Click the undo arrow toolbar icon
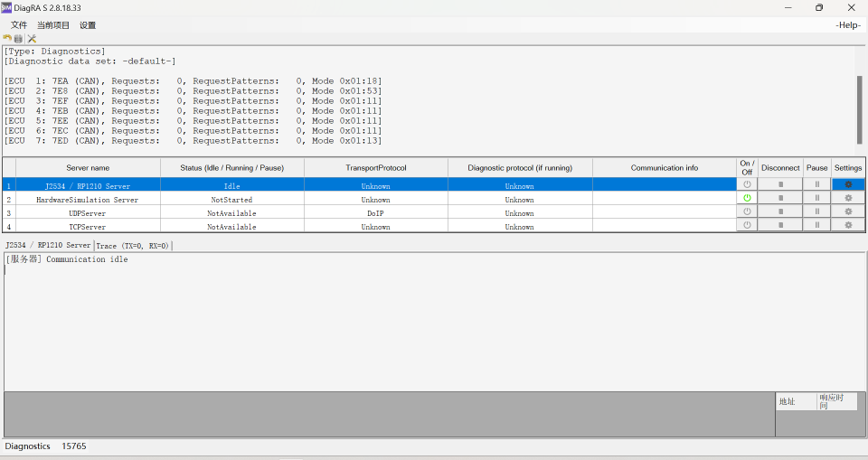 7,39
